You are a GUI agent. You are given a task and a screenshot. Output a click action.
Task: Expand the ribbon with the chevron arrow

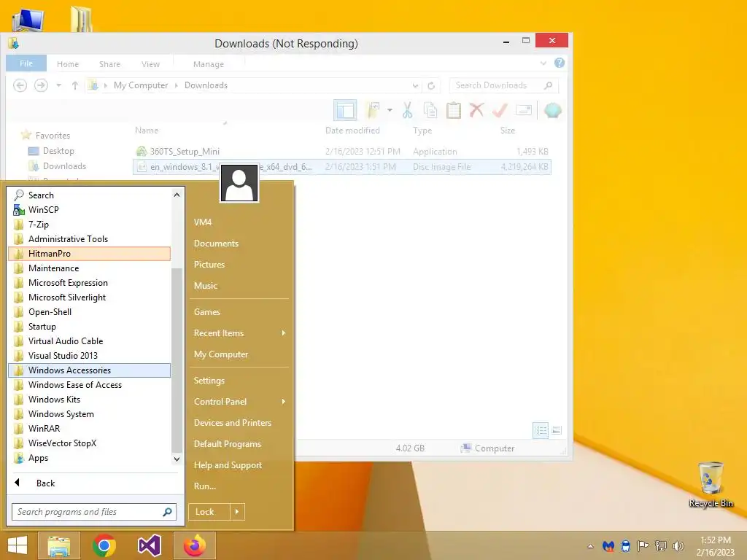(543, 63)
